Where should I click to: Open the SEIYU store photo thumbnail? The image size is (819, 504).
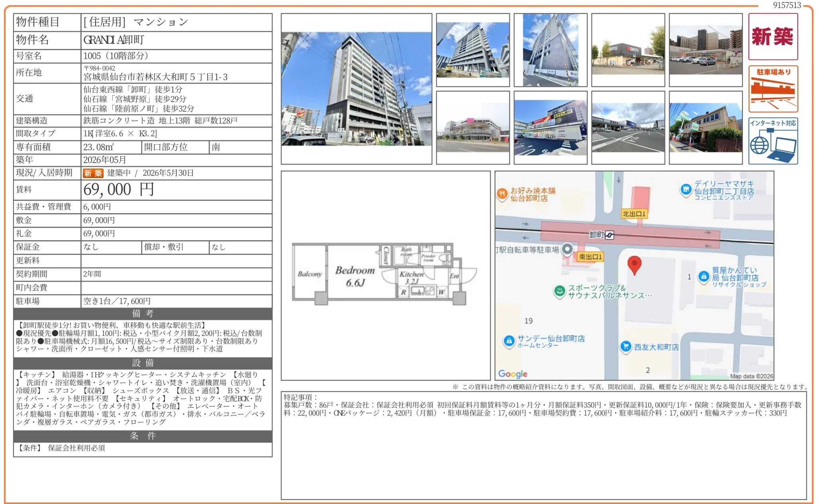point(628,50)
